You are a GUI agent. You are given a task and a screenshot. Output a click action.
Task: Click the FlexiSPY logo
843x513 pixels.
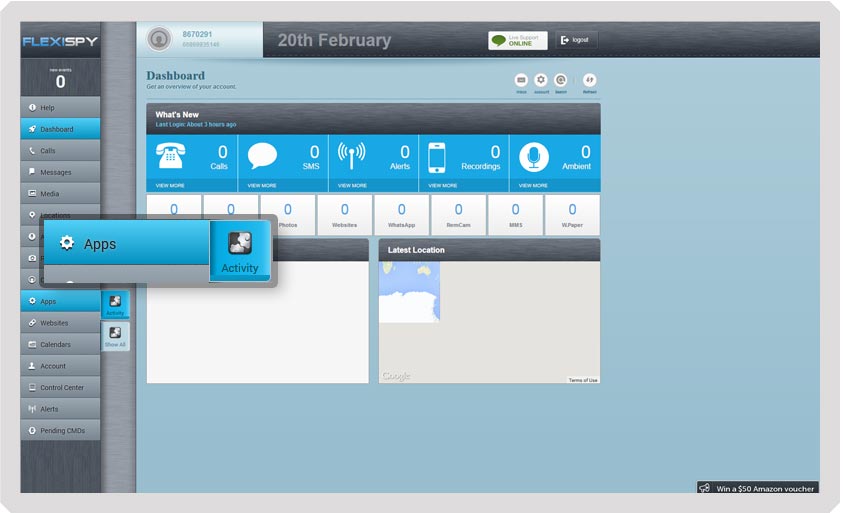pyautogui.click(x=60, y=41)
